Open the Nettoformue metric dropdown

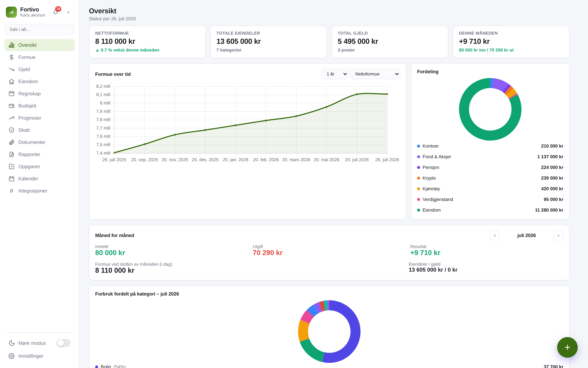coord(375,74)
